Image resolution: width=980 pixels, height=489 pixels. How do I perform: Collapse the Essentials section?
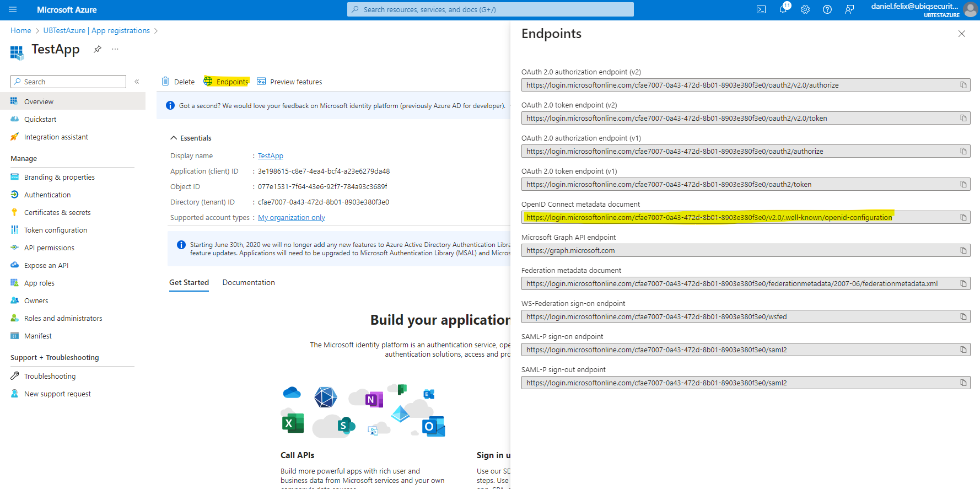[x=191, y=138]
